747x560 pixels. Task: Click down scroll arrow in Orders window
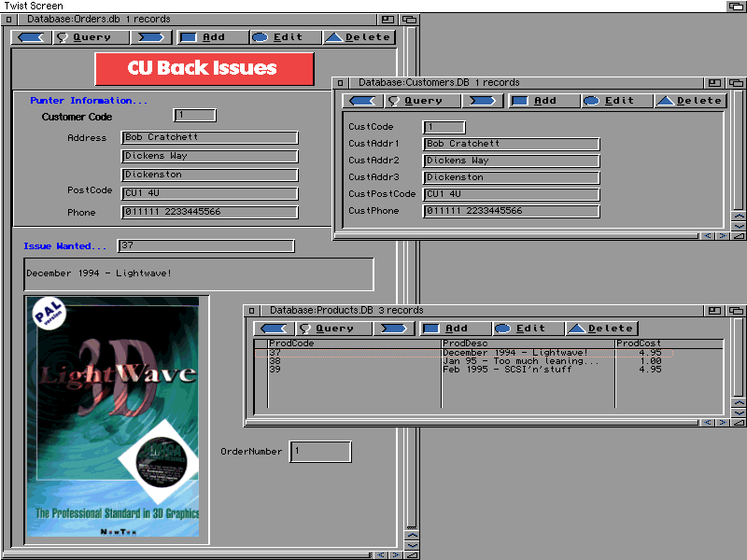pos(412,545)
